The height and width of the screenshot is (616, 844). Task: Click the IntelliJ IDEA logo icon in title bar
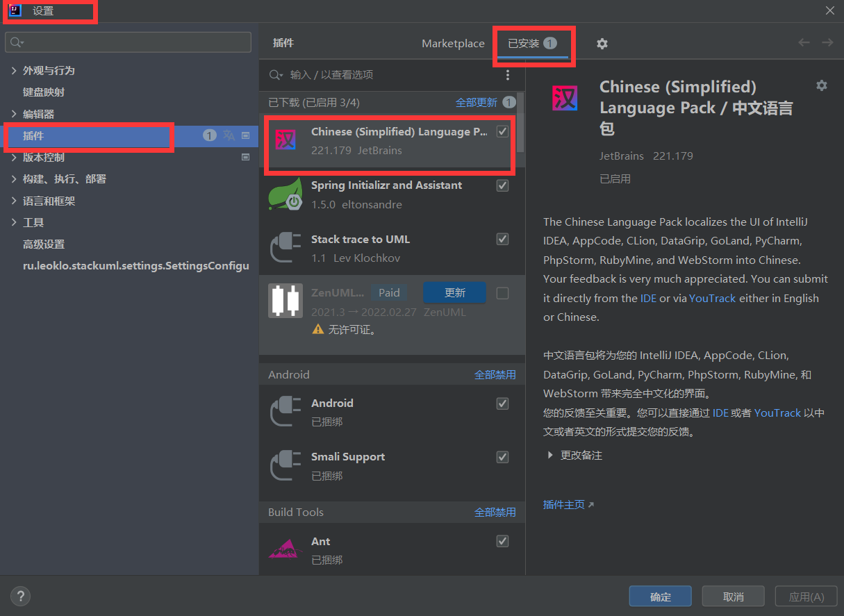click(15, 10)
